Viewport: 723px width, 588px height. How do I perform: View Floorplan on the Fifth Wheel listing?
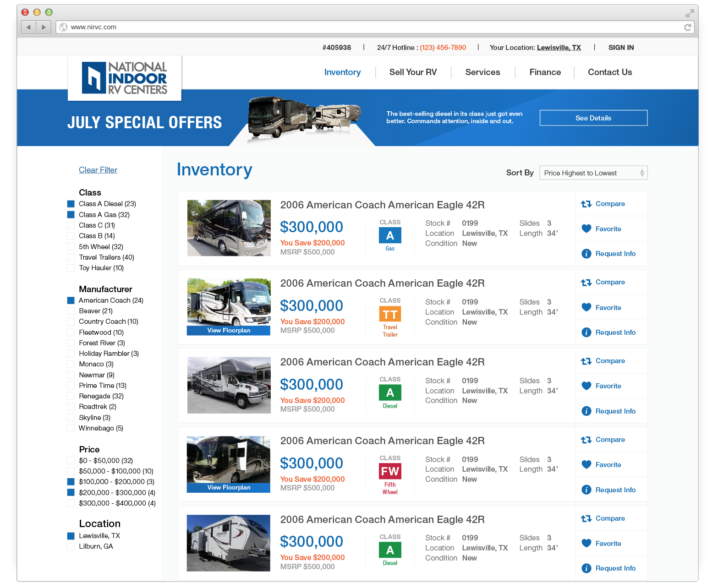tap(229, 488)
